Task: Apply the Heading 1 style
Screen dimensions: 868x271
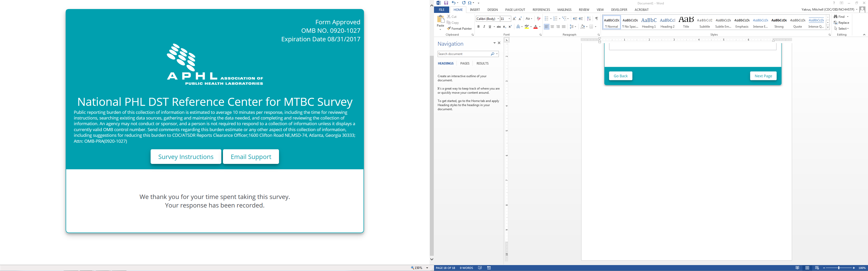Action: pyautogui.click(x=649, y=22)
